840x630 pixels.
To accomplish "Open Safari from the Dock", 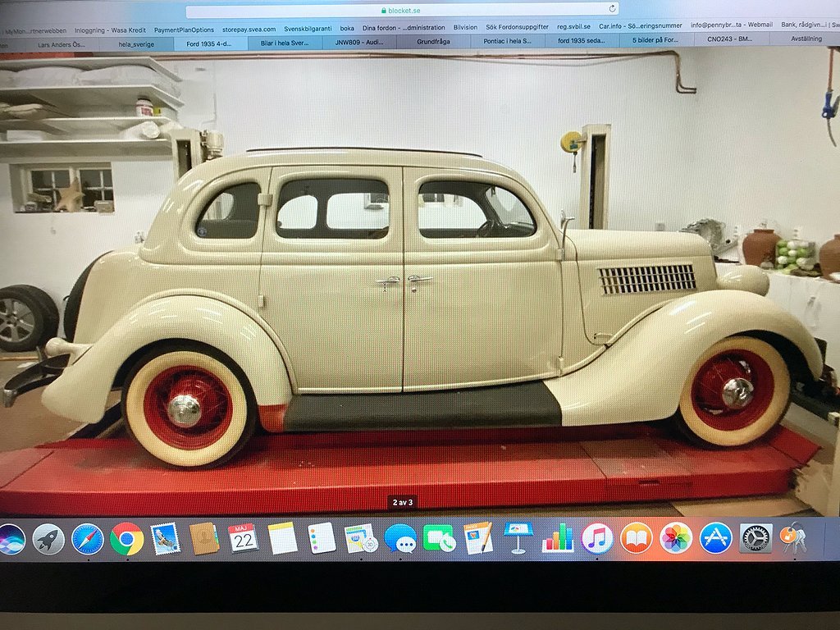I will [88, 539].
